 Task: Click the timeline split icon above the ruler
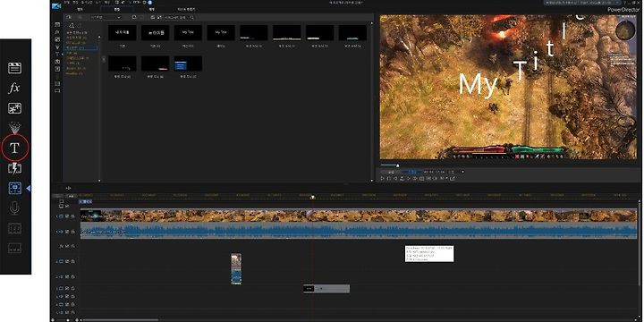[68, 188]
